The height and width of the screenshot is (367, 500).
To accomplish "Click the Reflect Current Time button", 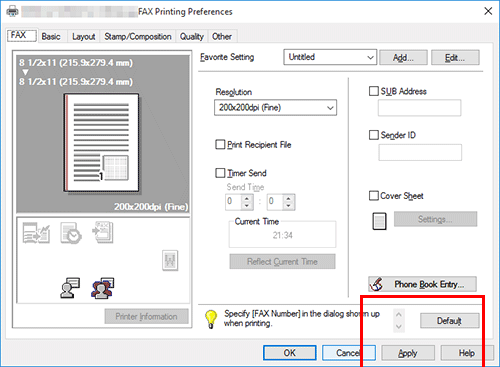I will tap(282, 261).
